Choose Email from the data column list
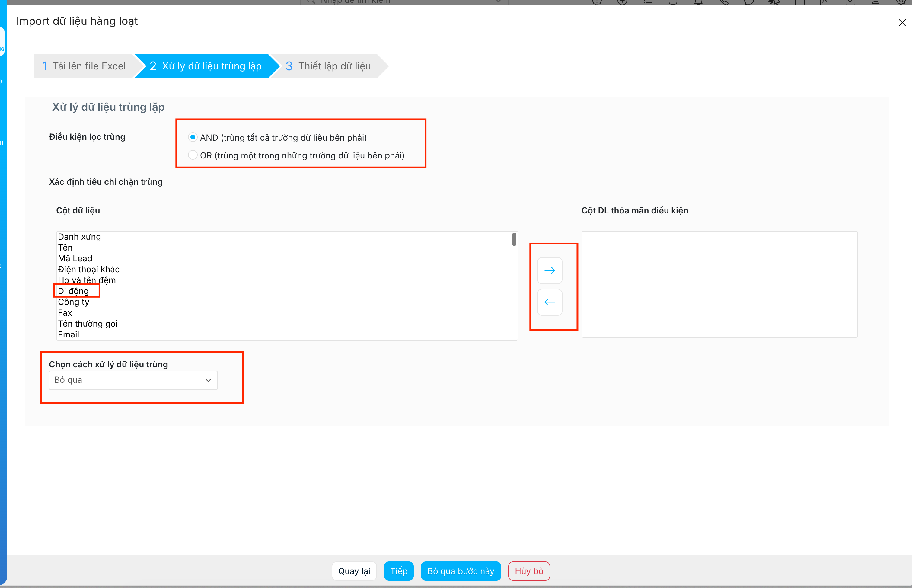The height and width of the screenshot is (588, 912). click(69, 334)
